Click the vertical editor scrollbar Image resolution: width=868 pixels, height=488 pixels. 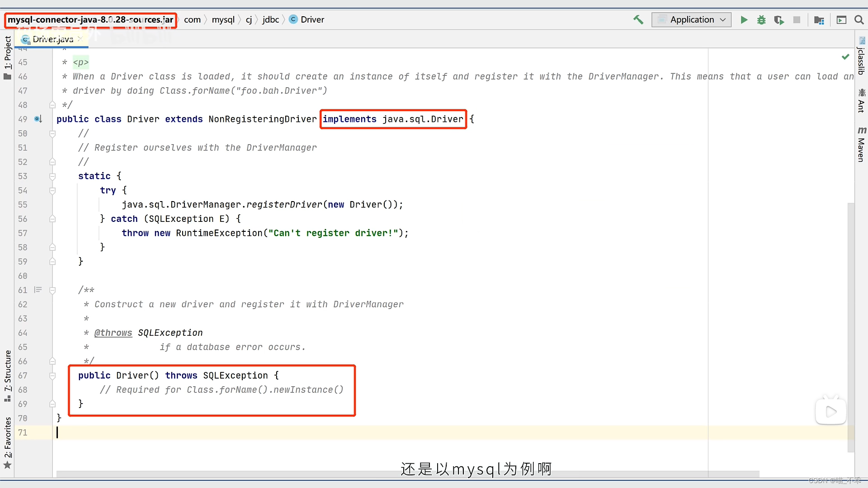(851, 328)
